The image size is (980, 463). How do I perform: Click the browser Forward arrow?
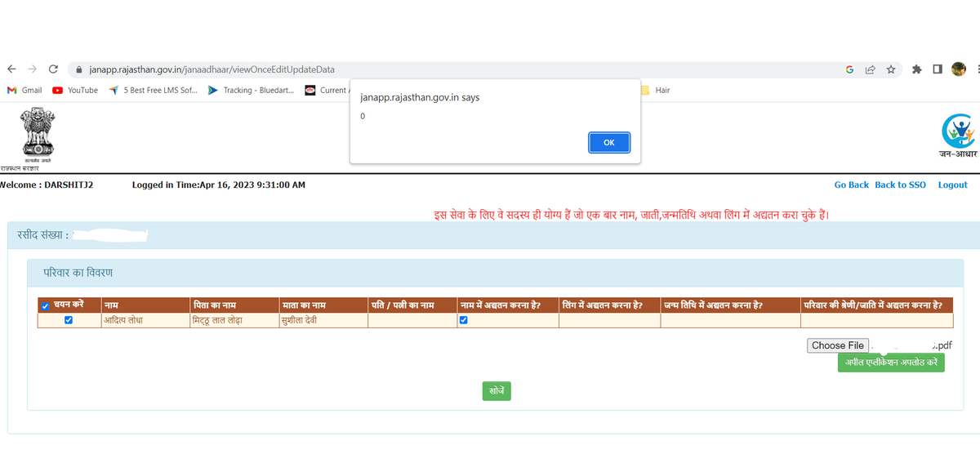click(x=33, y=69)
